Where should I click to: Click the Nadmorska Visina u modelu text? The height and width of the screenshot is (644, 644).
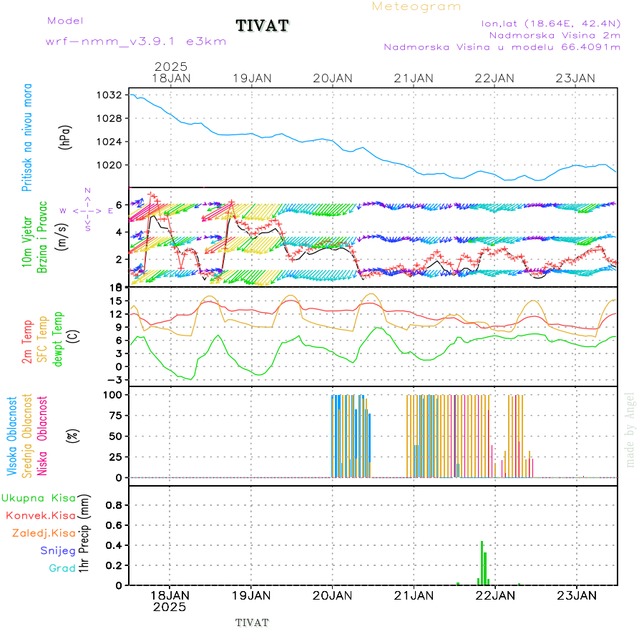click(x=502, y=47)
